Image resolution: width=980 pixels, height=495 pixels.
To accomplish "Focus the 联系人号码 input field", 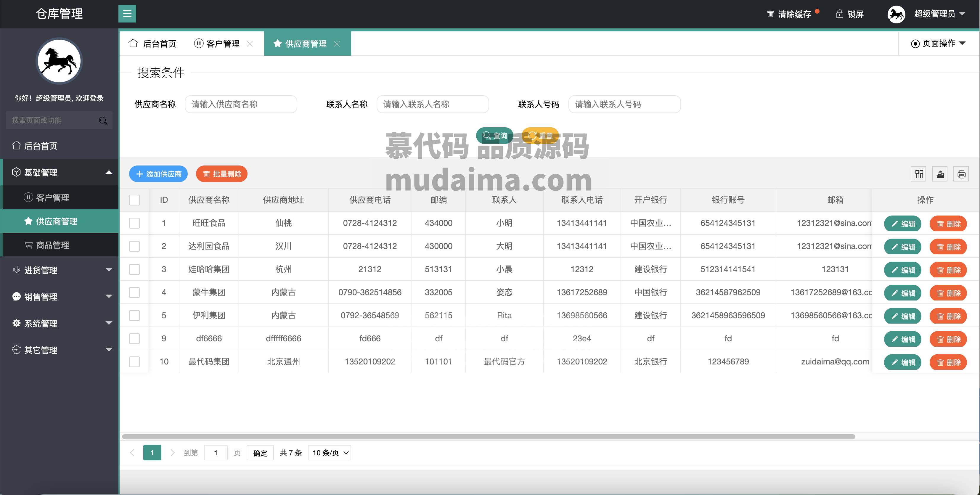I will (x=624, y=104).
